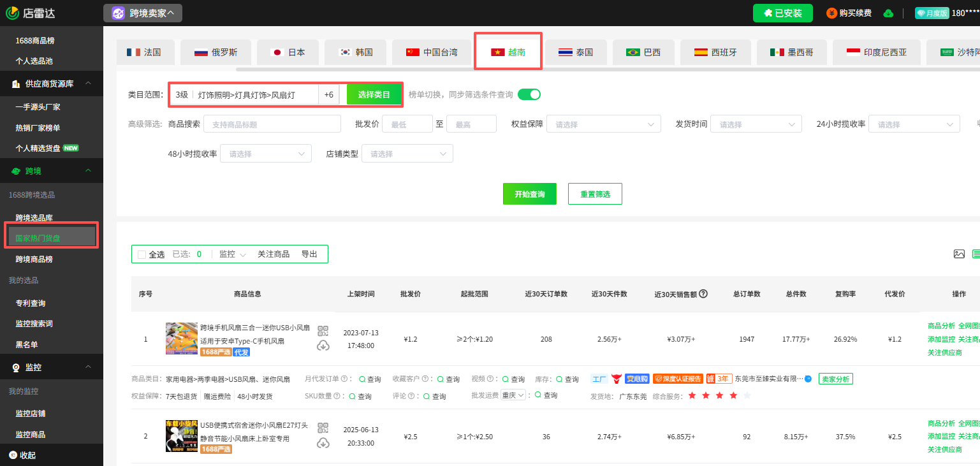
Task: Open the 跨境卖家 switcher dropdown
Action: point(143,13)
